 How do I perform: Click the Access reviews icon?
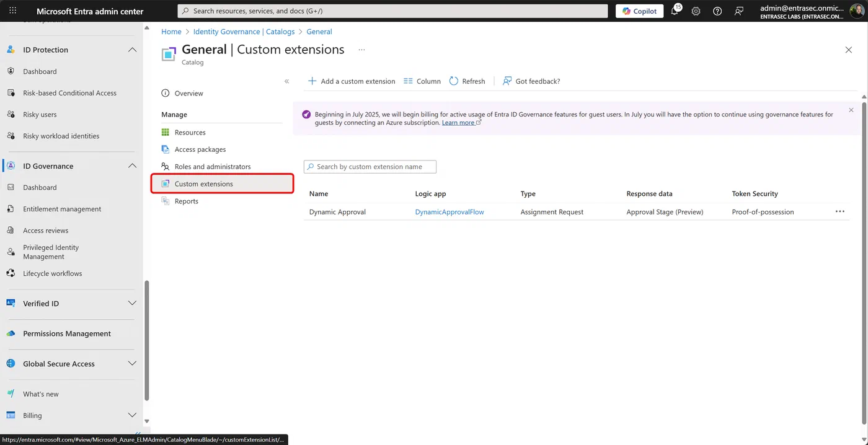11,231
